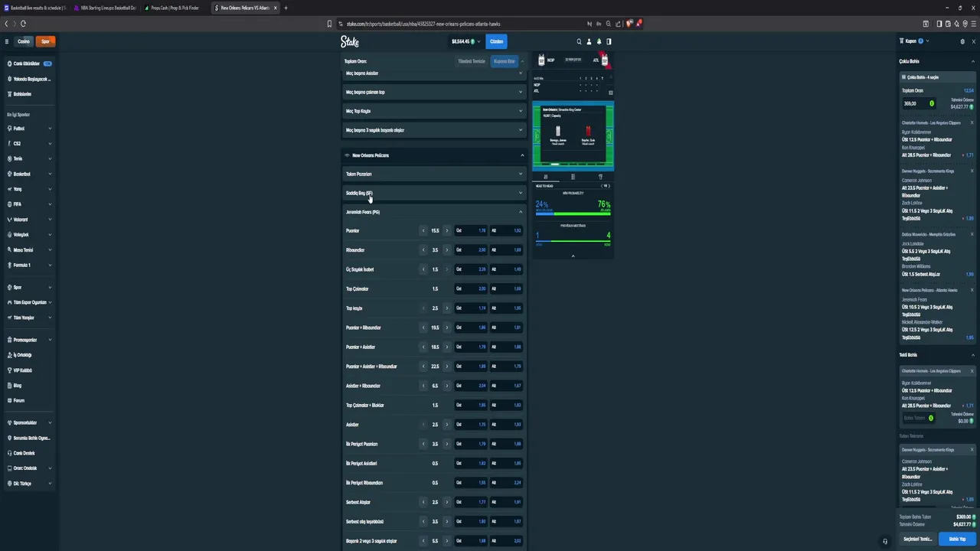
Task: Select CS2 in the sports list
Action: (x=28, y=143)
